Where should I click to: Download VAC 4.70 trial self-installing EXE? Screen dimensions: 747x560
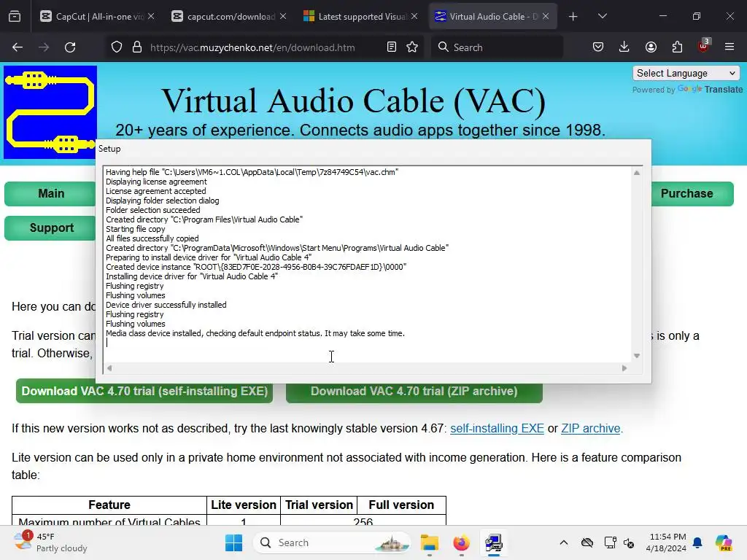(144, 391)
